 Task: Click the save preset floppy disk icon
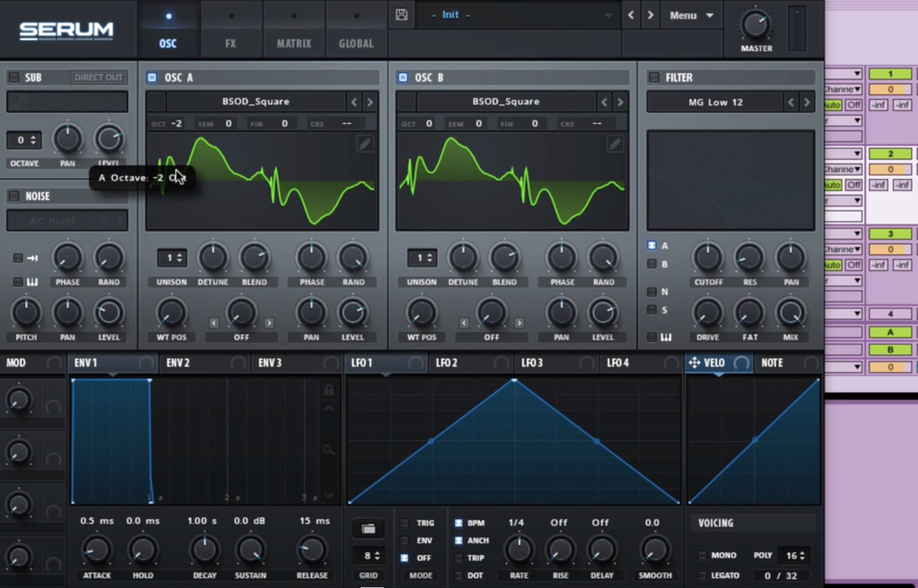coord(402,15)
